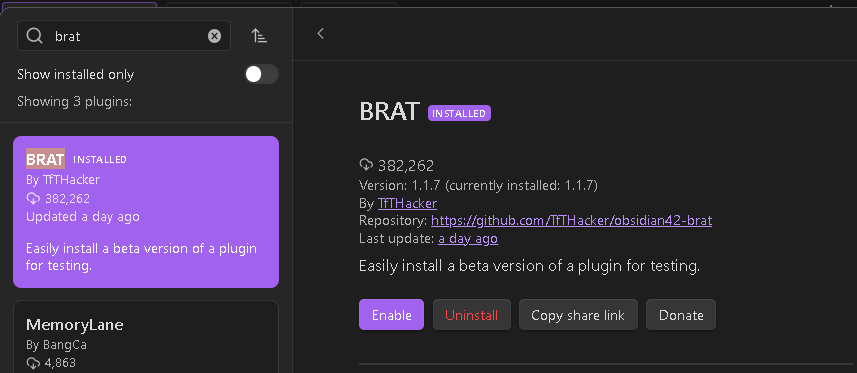The image size is (857, 373).
Task: Click the BRAT heading in details pane
Action: [x=389, y=112]
